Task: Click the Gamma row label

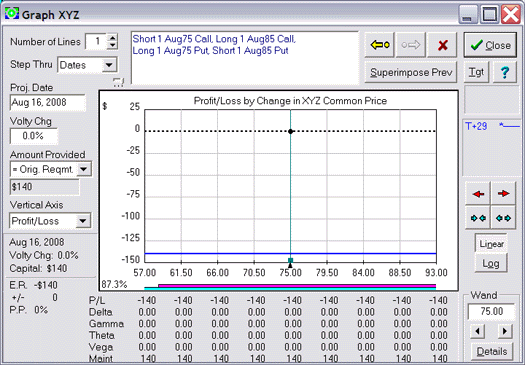Action: [x=106, y=324]
